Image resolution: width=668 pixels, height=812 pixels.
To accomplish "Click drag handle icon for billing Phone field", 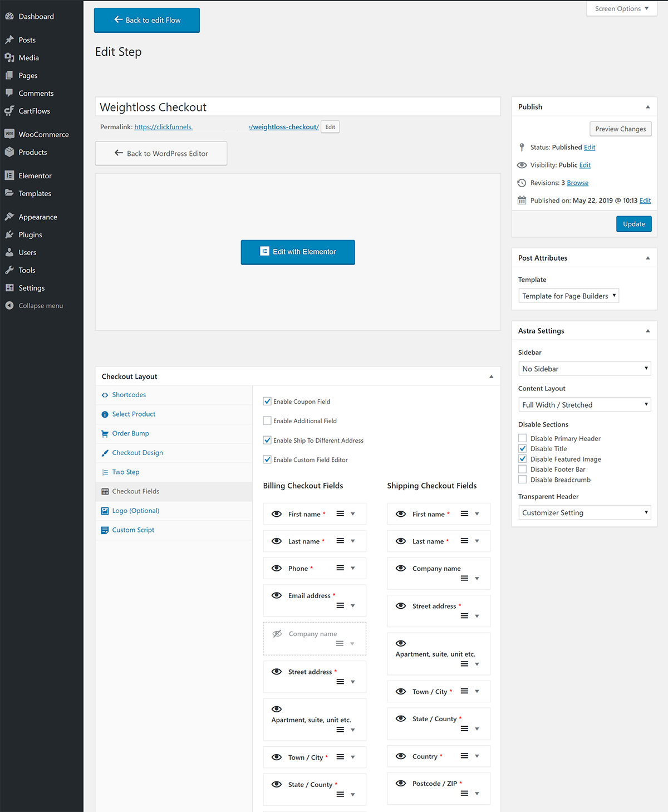I will click(340, 568).
